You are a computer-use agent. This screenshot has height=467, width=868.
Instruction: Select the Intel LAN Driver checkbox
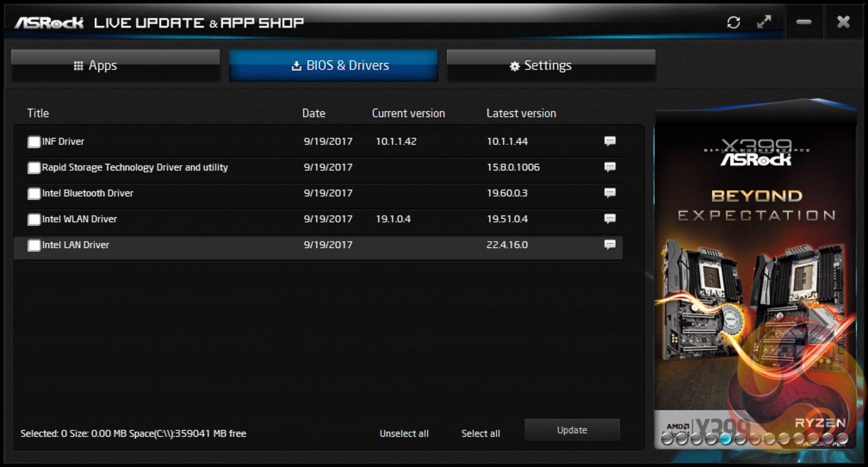(x=34, y=245)
